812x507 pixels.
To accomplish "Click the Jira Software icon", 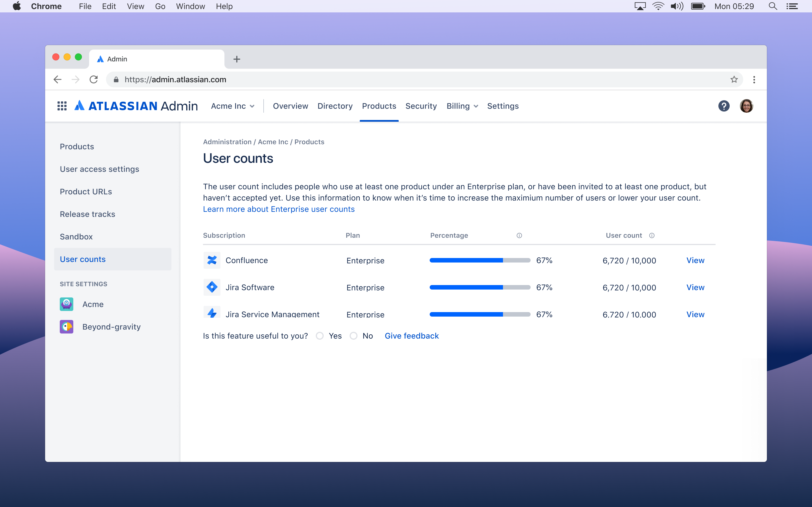I will coord(212,287).
